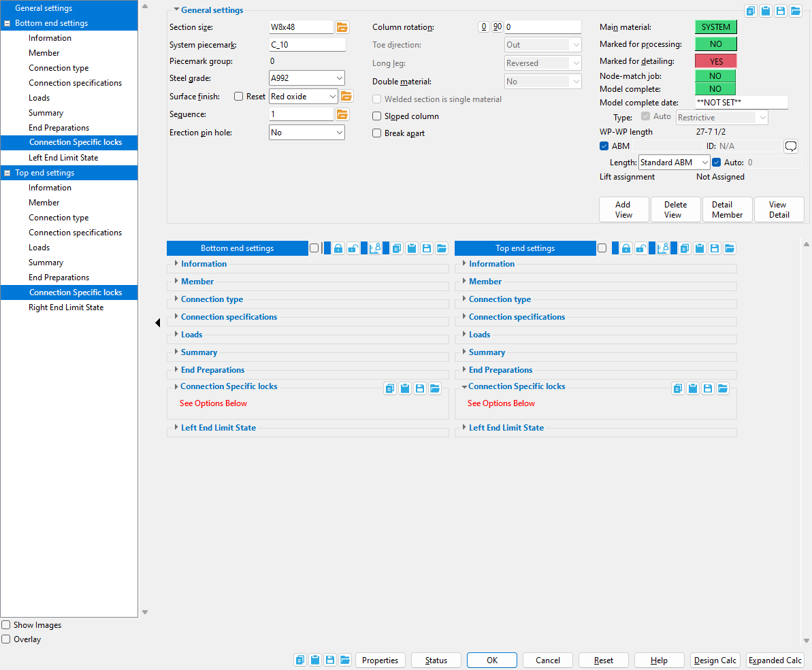Save the Bottom end settings form
The image size is (812, 670).
click(427, 248)
